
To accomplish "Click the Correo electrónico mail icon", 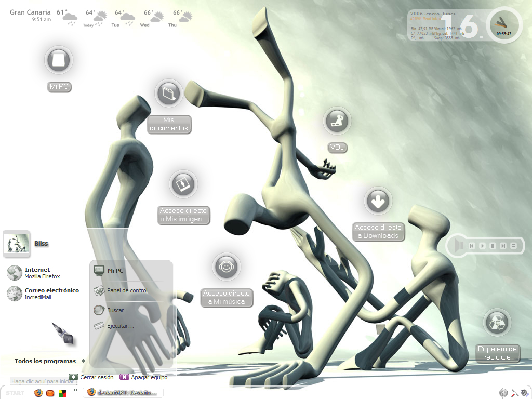I will coord(15,294).
